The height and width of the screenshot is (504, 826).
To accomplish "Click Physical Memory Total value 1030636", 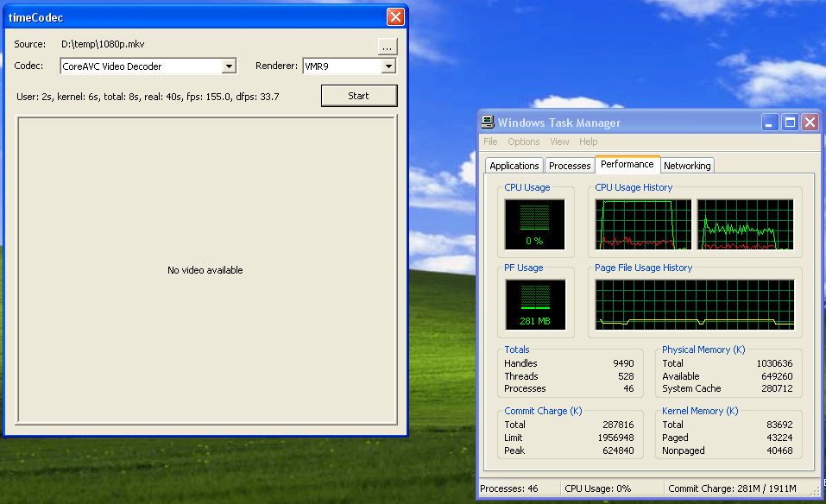I will tap(774, 363).
